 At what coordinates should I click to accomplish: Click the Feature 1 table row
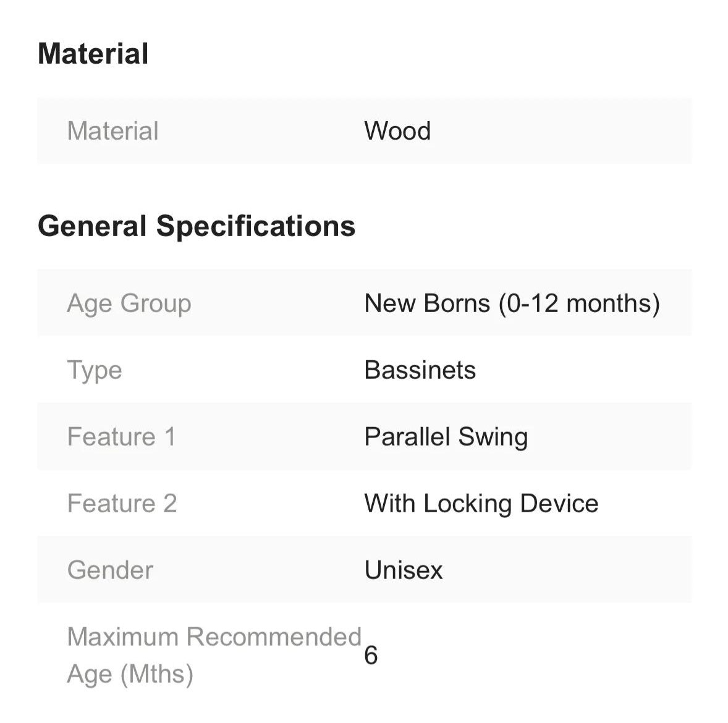click(365, 436)
